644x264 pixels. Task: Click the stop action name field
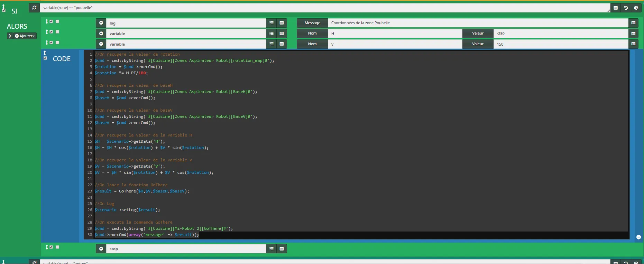186,248
